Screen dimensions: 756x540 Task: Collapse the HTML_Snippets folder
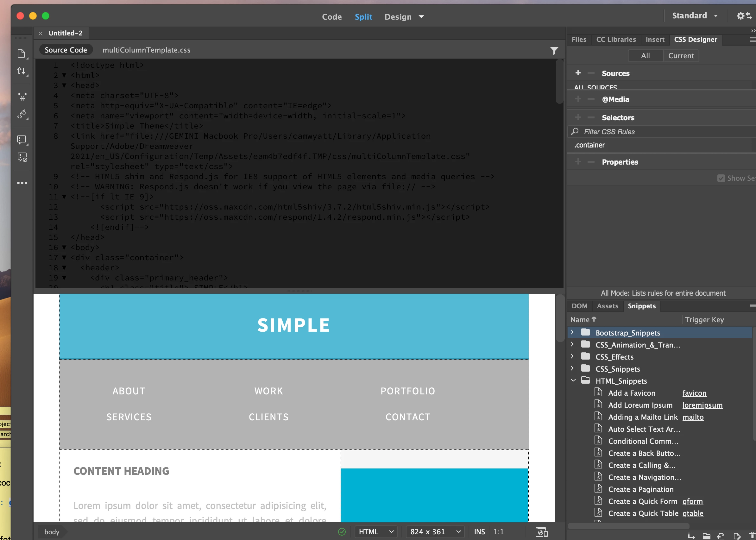573,380
